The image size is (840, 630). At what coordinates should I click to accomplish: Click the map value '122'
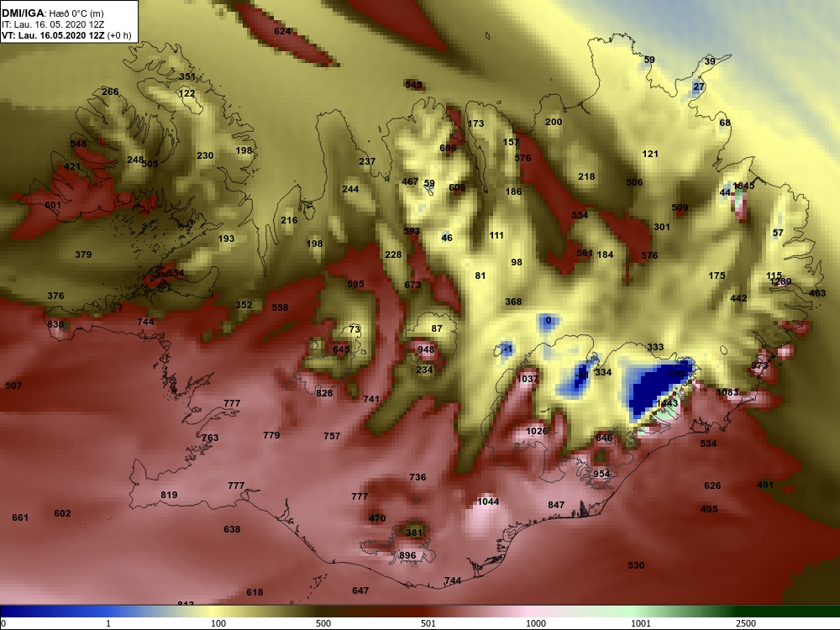tap(187, 94)
